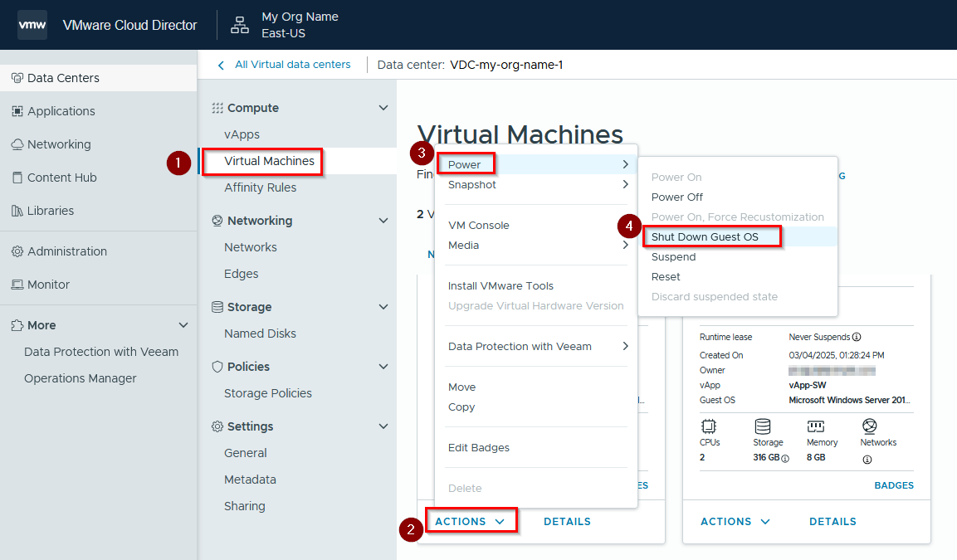The width and height of the screenshot is (957, 560).
Task: Click the organization hierarchy icon
Action: (x=239, y=25)
